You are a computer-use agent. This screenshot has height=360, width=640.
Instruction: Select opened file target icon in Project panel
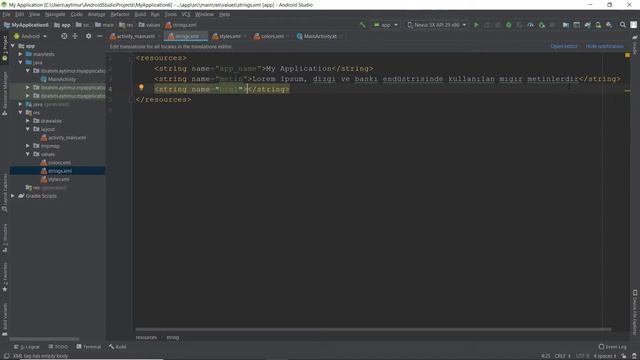click(64, 36)
